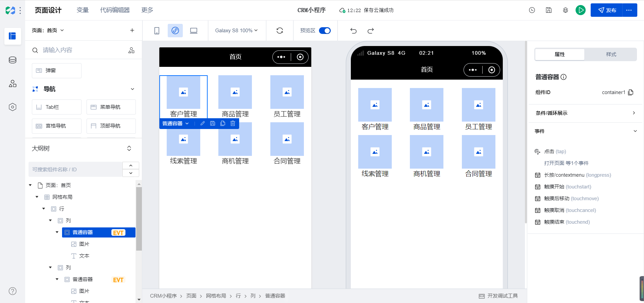Open the 代码编辑器 menu

[115, 10]
